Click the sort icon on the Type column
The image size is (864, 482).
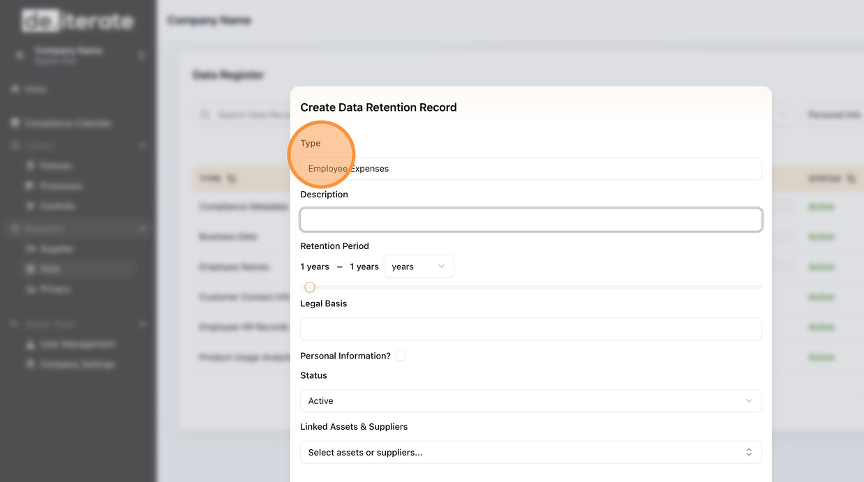[233, 178]
